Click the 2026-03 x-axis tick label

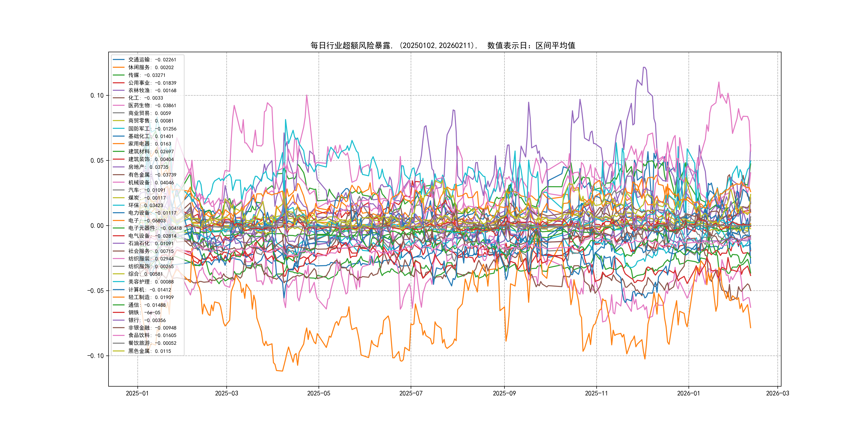(x=777, y=393)
